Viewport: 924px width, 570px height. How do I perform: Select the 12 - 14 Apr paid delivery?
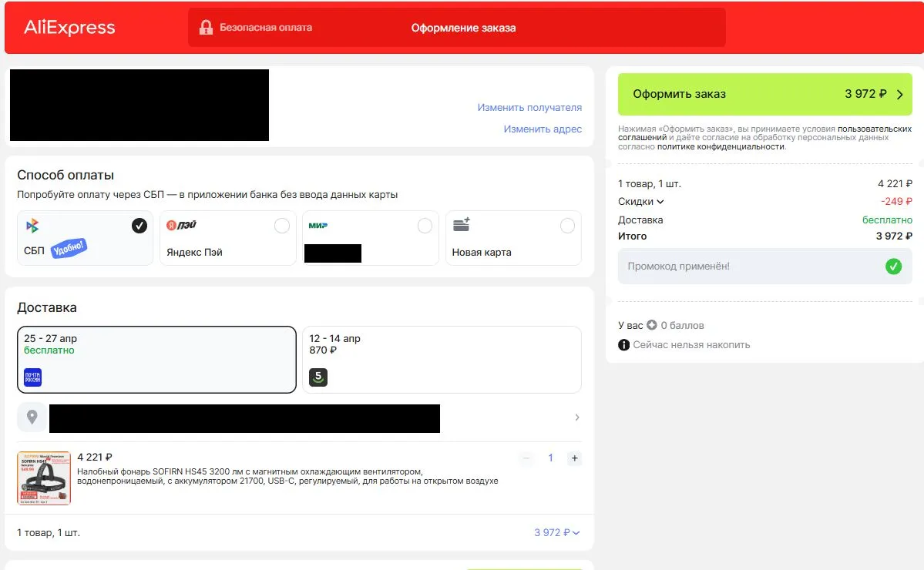442,360
